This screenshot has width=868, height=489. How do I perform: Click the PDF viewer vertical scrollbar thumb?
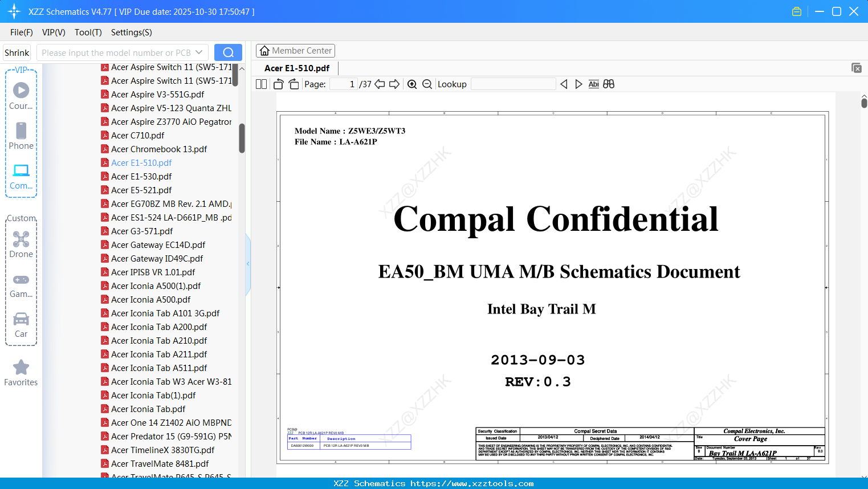864,103
